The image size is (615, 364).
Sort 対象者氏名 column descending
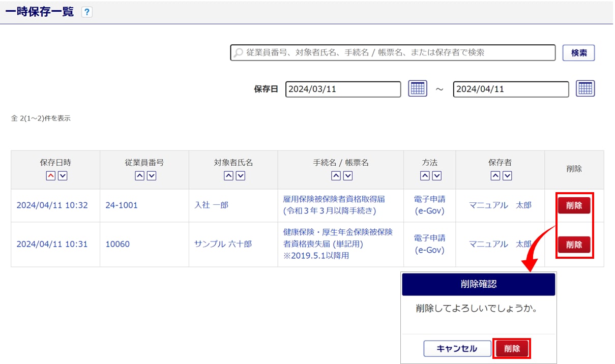pos(241,176)
